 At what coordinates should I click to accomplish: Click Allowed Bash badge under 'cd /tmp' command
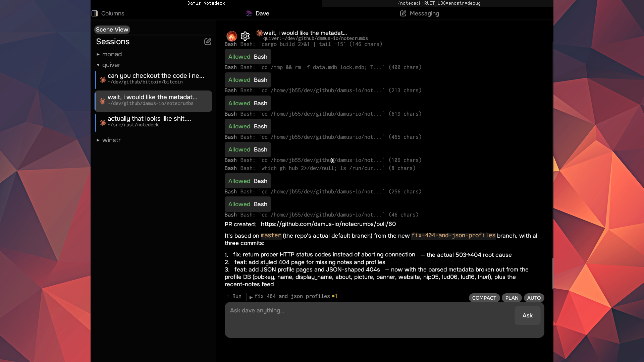(x=248, y=80)
